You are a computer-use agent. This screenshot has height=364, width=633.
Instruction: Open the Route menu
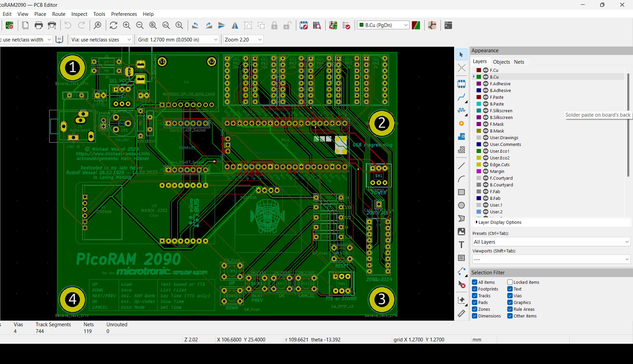tap(59, 14)
